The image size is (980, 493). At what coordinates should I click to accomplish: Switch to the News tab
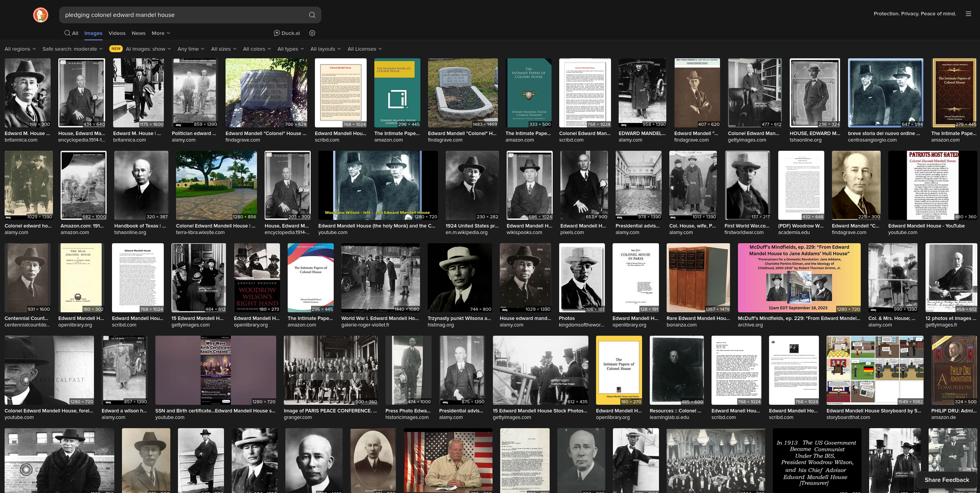[x=138, y=33]
